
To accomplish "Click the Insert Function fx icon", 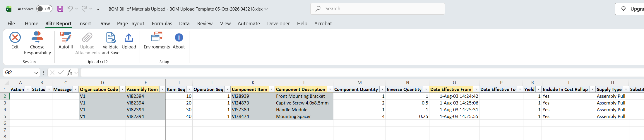I will (x=70, y=72).
